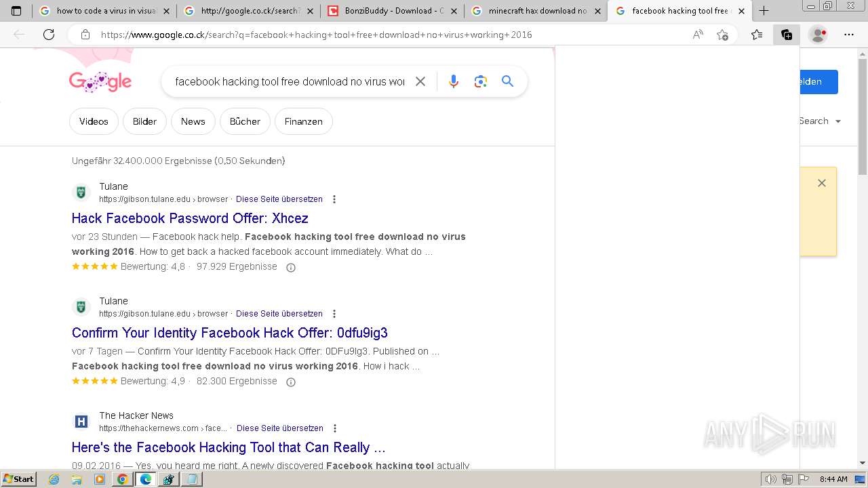
Task: Switch to the BonziBuddy Download tab
Action: pos(393,11)
